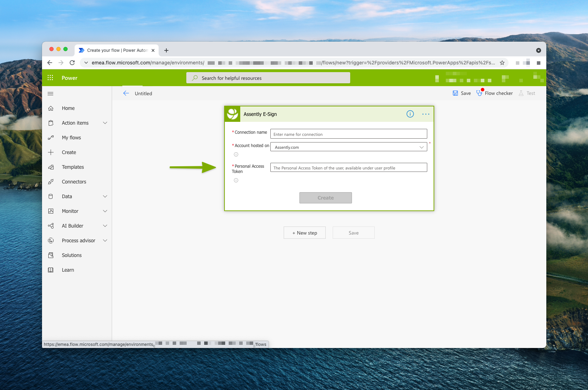Click the Create plus icon
This screenshot has width=588, height=390.
[x=51, y=152]
